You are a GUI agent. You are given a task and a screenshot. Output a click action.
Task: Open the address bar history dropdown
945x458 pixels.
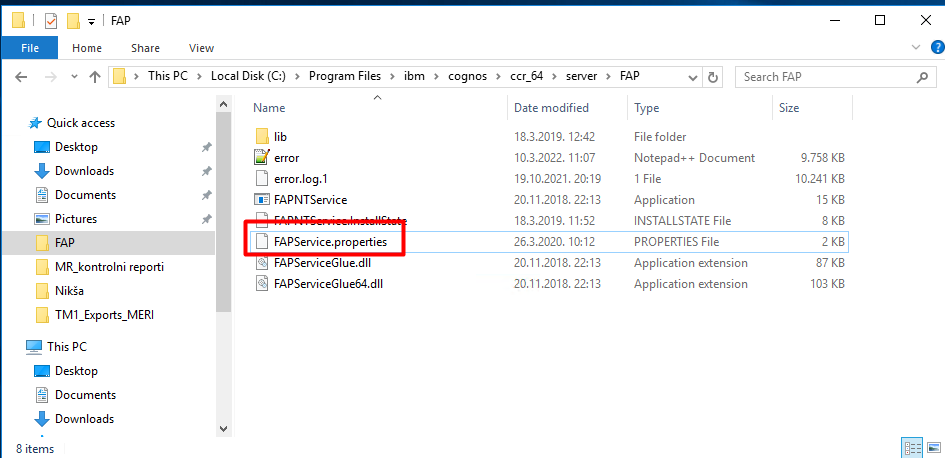(693, 77)
